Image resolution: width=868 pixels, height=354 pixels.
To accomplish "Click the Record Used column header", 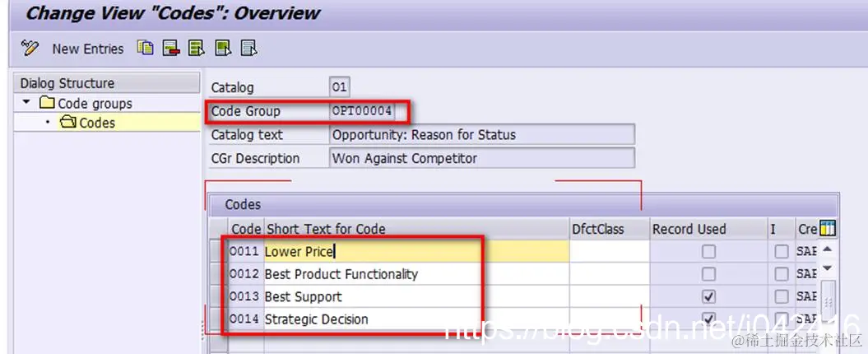I will [708, 229].
